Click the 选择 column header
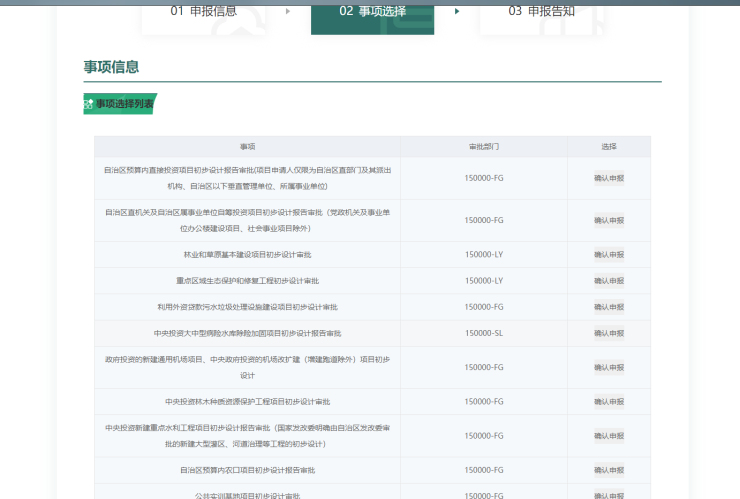 point(608,147)
